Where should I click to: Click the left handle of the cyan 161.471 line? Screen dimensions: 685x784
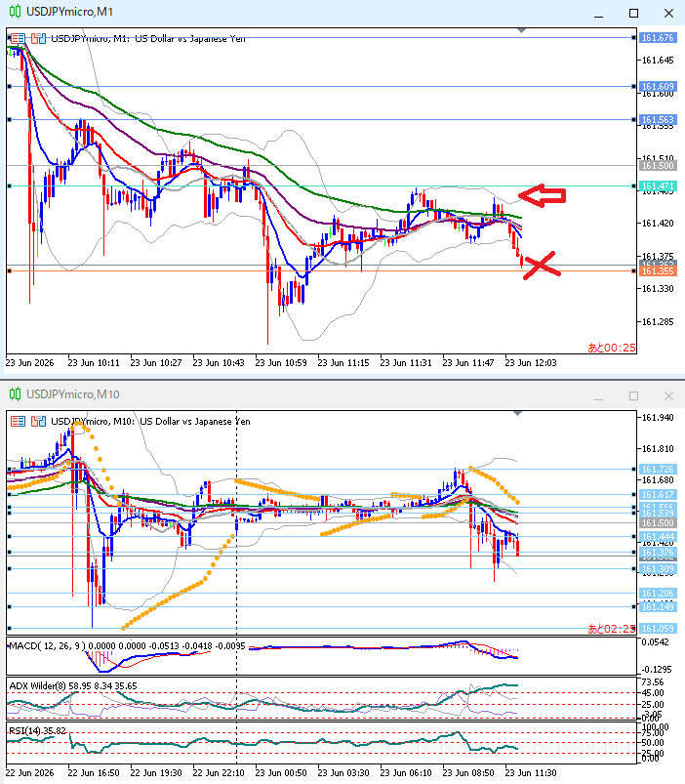tap(9, 186)
